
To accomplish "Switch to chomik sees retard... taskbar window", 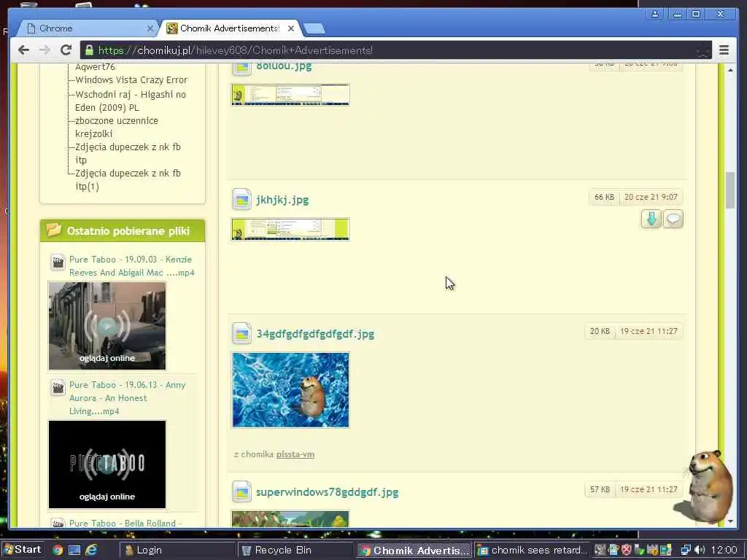I will point(532,551).
